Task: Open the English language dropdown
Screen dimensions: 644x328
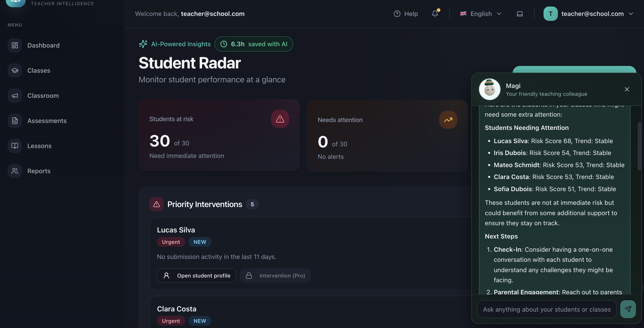Action: click(x=481, y=14)
